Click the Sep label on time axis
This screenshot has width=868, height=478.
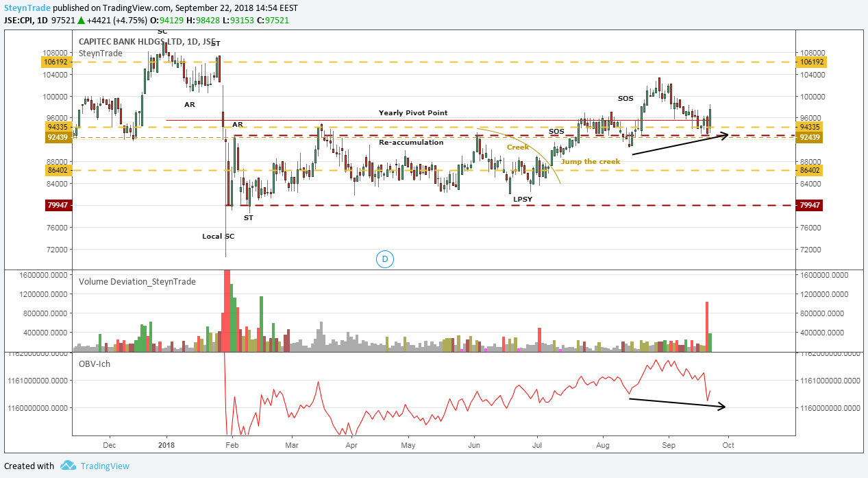[x=669, y=444]
